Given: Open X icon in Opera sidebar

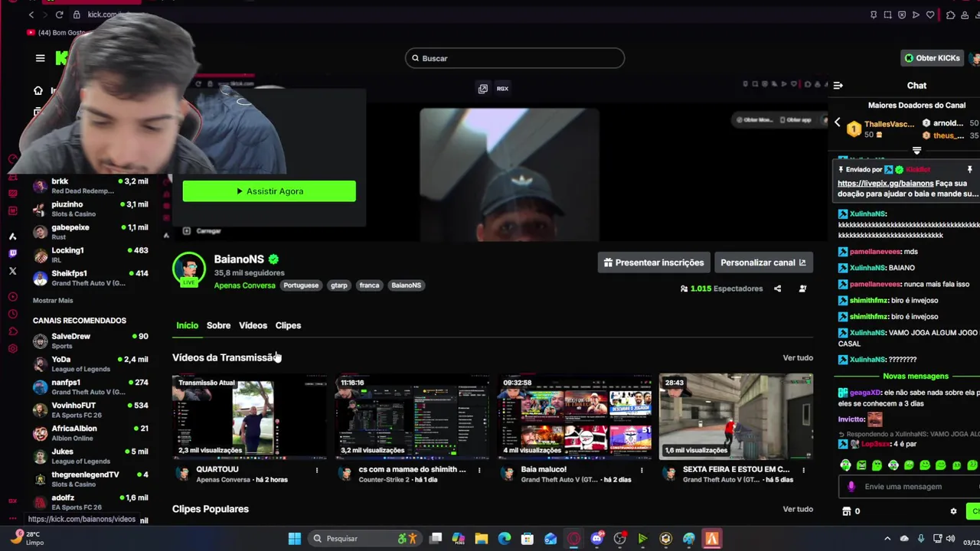Looking at the screenshot, I should click(12, 271).
